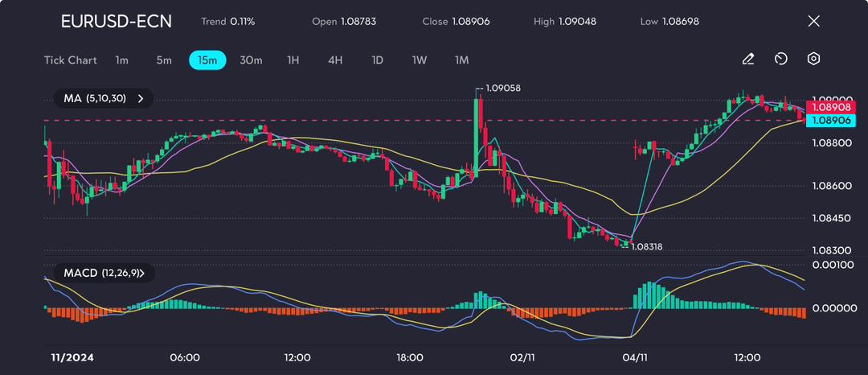Switch to the 30m timeframe

[251, 60]
